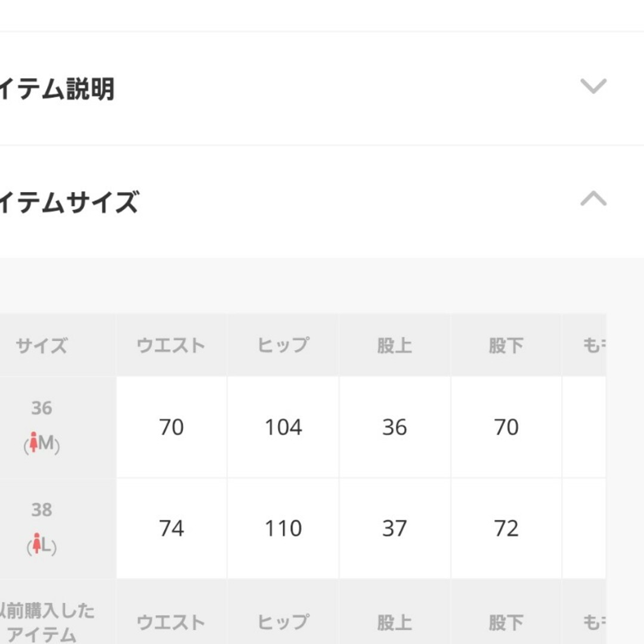Click the hip value 110 cell
Image resolution: width=644 pixels, height=644 pixels.
coord(283,528)
